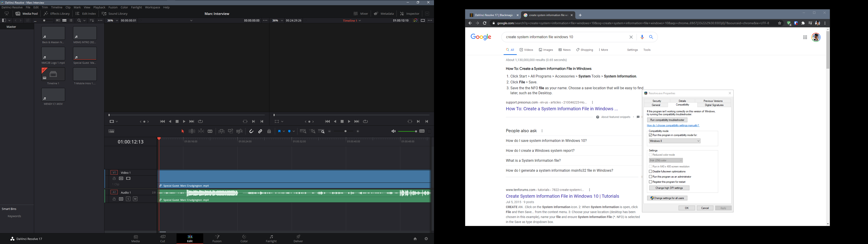Viewport: 868px width, 244px height.
Task: Click Run compatibility troubleshooter button
Action: [667, 120]
